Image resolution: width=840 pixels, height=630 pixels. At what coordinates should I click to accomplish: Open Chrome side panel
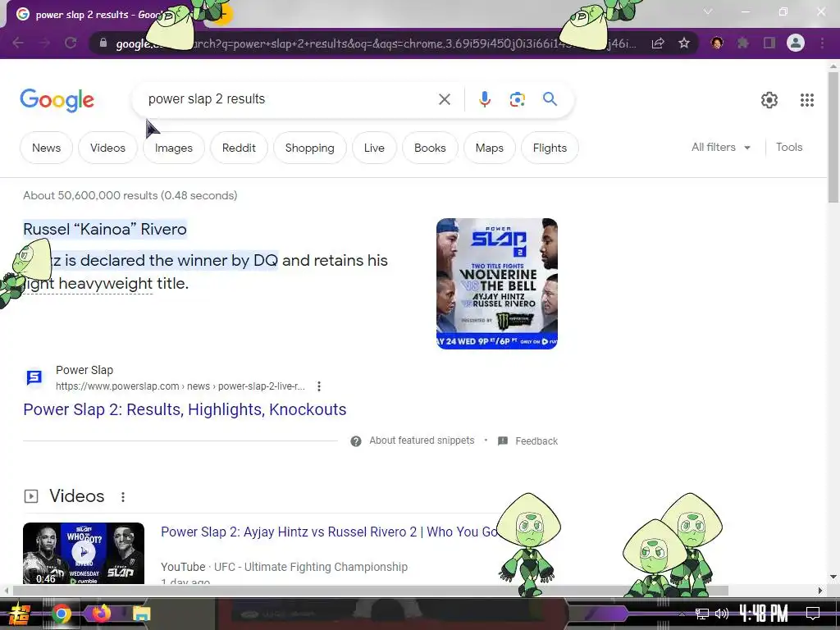(769, 43)
